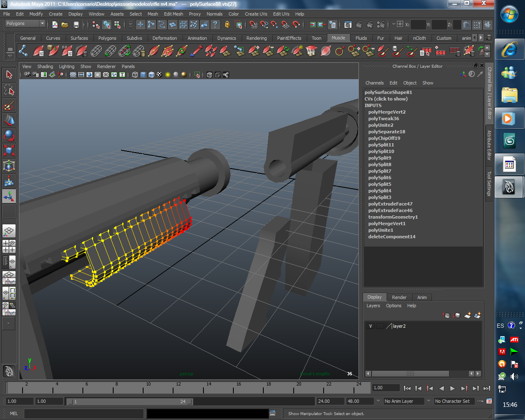Toggle visibility of layer2
This screenshot has width=525, height=420.
point(371,326)
